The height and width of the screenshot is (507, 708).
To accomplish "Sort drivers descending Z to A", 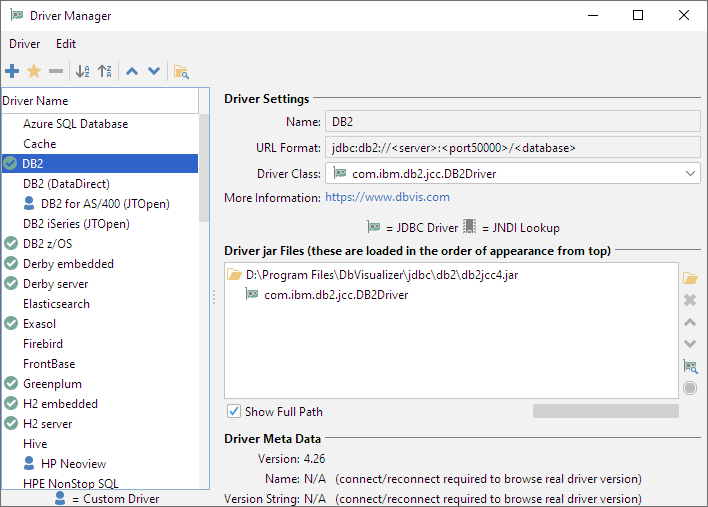I will (x=105, y=71).
